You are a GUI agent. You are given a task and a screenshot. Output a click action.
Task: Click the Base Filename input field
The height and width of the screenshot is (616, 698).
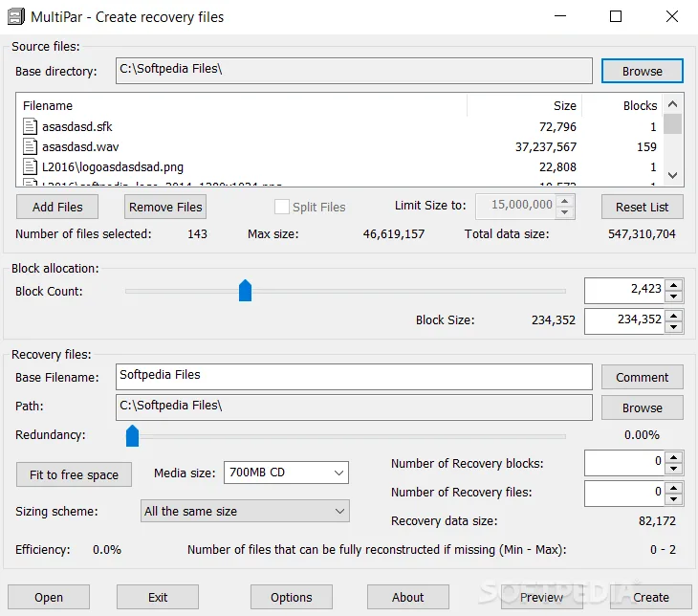[354, 376]
